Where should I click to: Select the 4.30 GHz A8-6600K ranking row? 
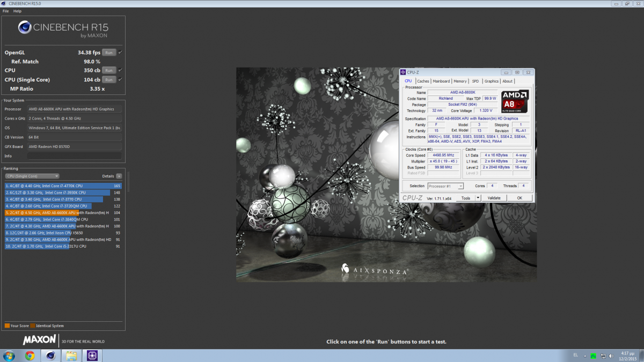[x=63, y=226]
